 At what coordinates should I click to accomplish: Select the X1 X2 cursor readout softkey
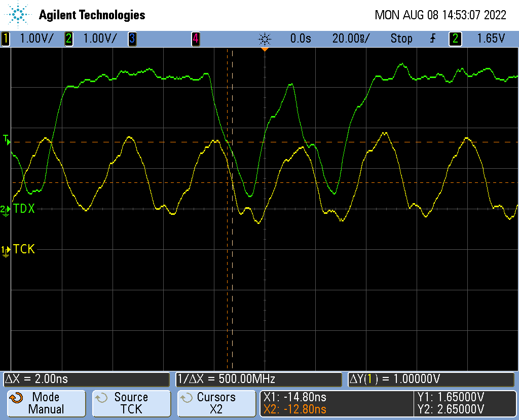coord(336,403)
